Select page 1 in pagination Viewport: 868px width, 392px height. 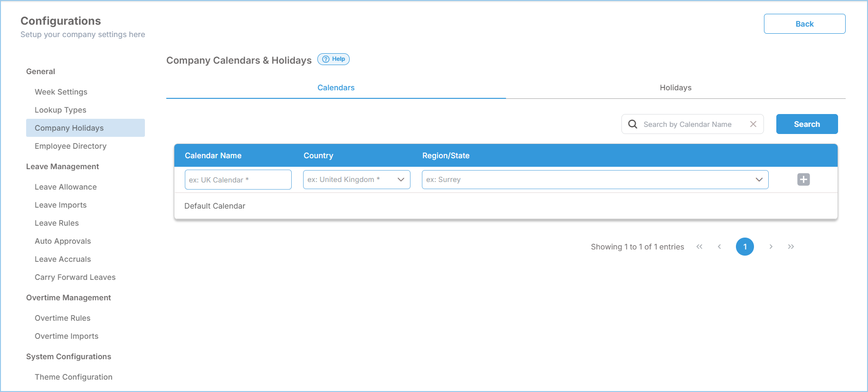click(744, 247)
